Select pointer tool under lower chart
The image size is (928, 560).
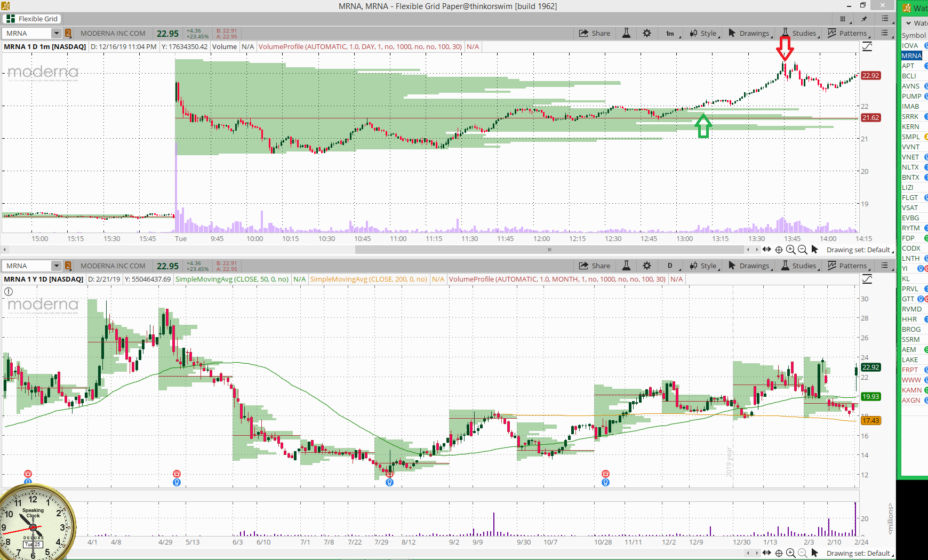coord(814,553)
